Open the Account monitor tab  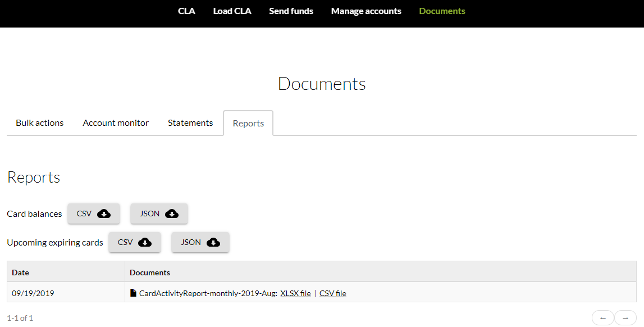click(x=116, y=123)
